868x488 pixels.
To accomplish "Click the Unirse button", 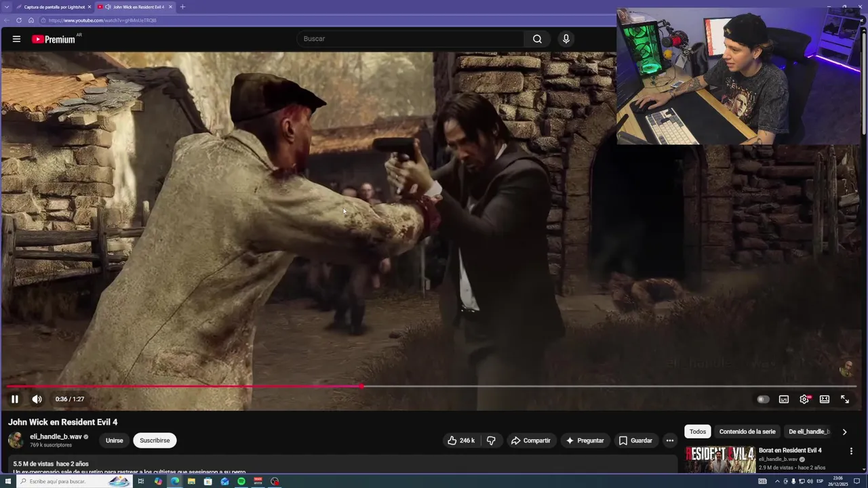I will click(x=115, y=441).
